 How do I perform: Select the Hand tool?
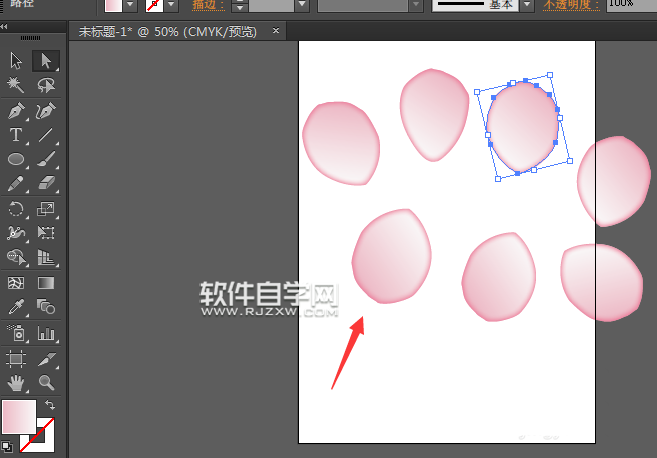coord(16,383)
